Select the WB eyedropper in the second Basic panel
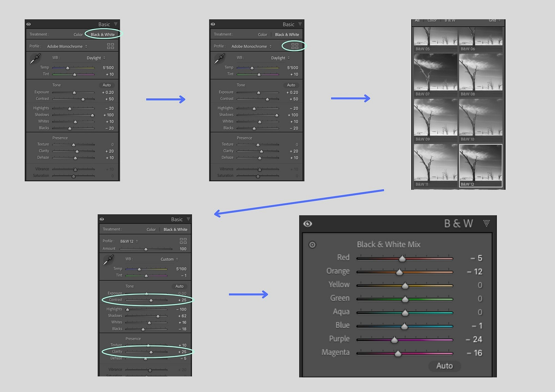The height and width of the screenshot is (392, 555). coord(220,59)
